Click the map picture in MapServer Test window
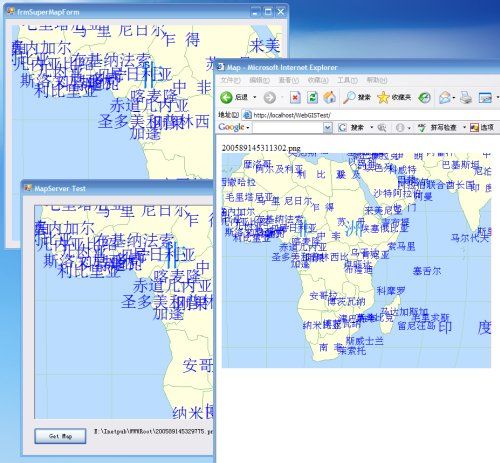 (123, 312)
